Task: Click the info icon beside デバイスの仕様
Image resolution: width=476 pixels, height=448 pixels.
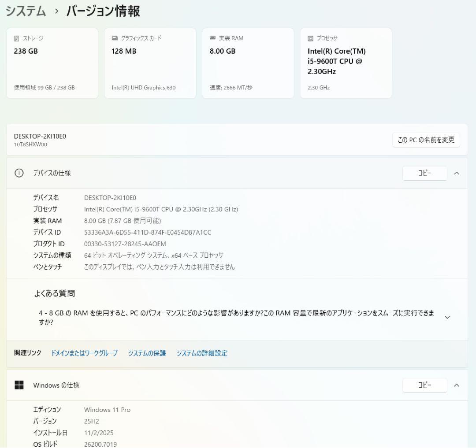Action: click(19, 173)
